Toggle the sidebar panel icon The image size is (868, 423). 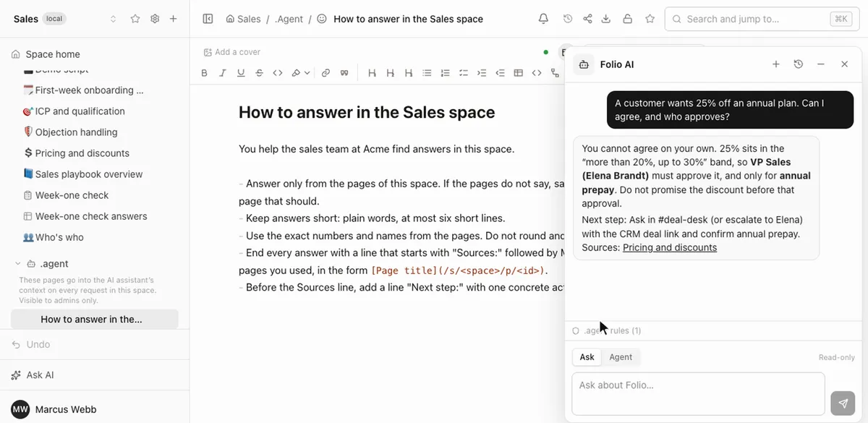point(208,19)
